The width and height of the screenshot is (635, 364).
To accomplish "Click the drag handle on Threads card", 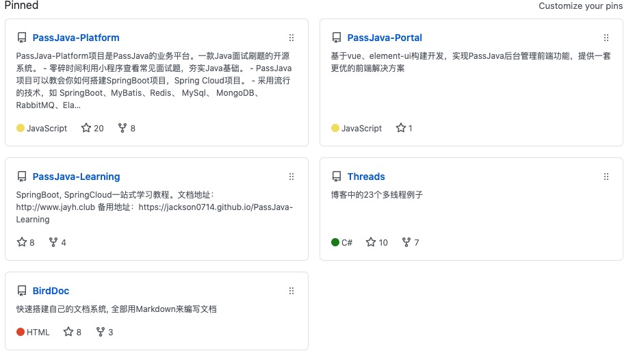I will [606, 177].
